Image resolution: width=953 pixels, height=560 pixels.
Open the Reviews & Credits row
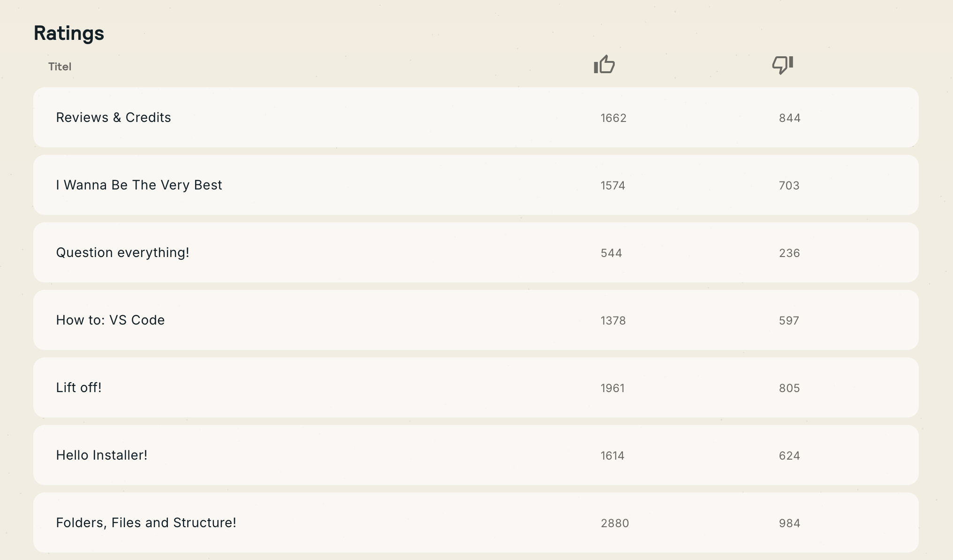(x=113, y=117)
